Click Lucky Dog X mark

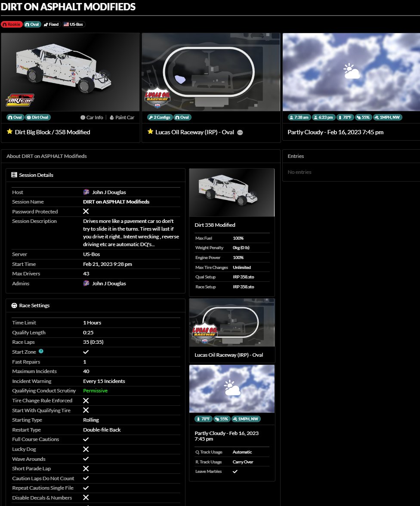coord(86,449)
